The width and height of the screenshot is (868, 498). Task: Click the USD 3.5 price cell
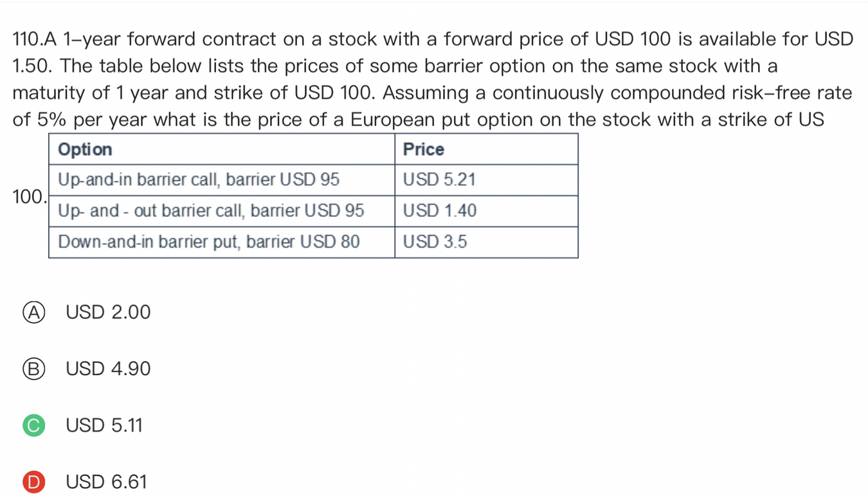(435, 242)
